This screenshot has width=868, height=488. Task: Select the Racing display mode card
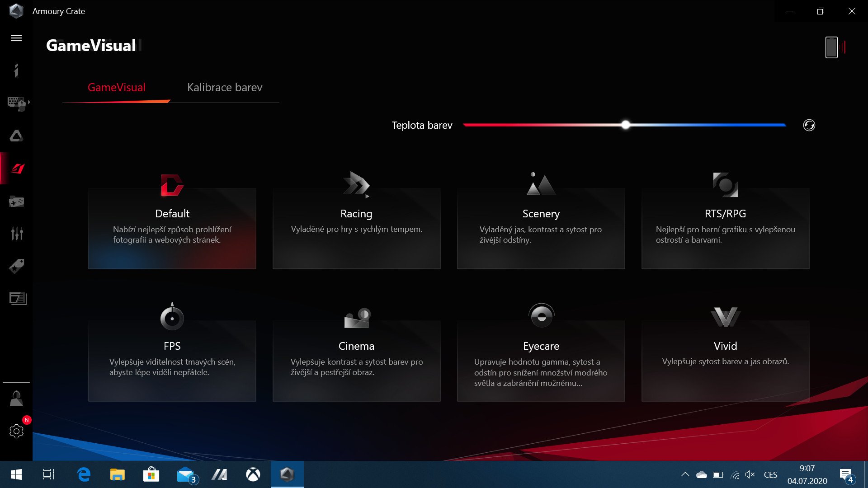[357, 228]
